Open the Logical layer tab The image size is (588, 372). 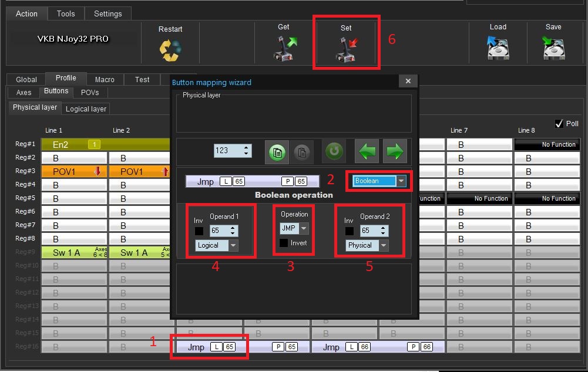86,109
